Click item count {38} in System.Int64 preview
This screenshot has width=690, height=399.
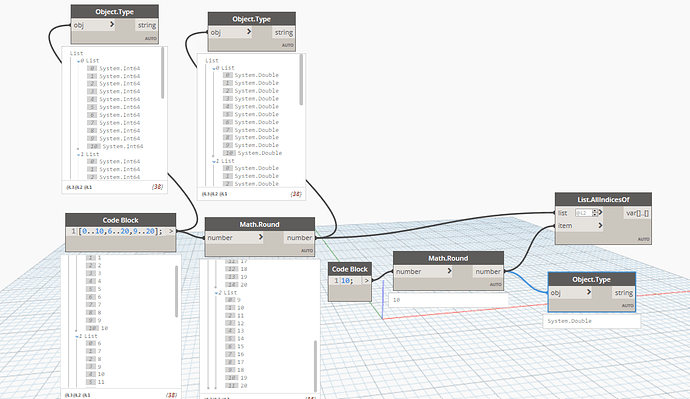click(157, 187)
